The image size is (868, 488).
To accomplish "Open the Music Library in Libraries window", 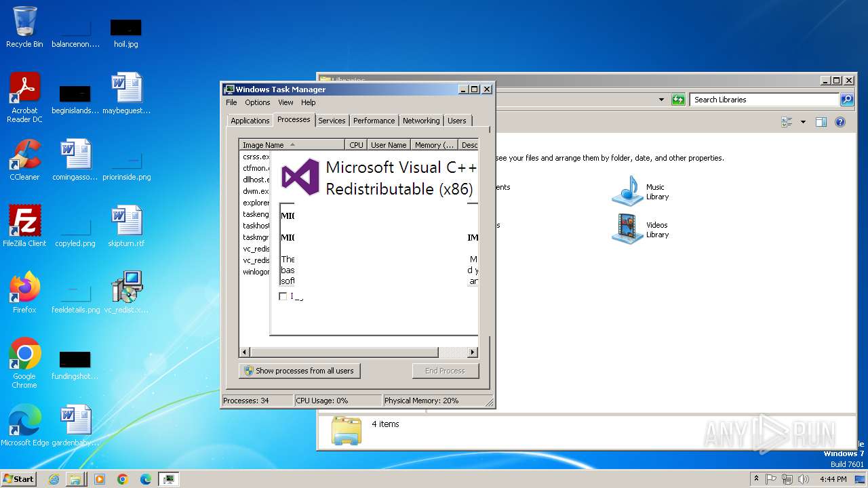I will pyautogui.click(x=640, y=191).
